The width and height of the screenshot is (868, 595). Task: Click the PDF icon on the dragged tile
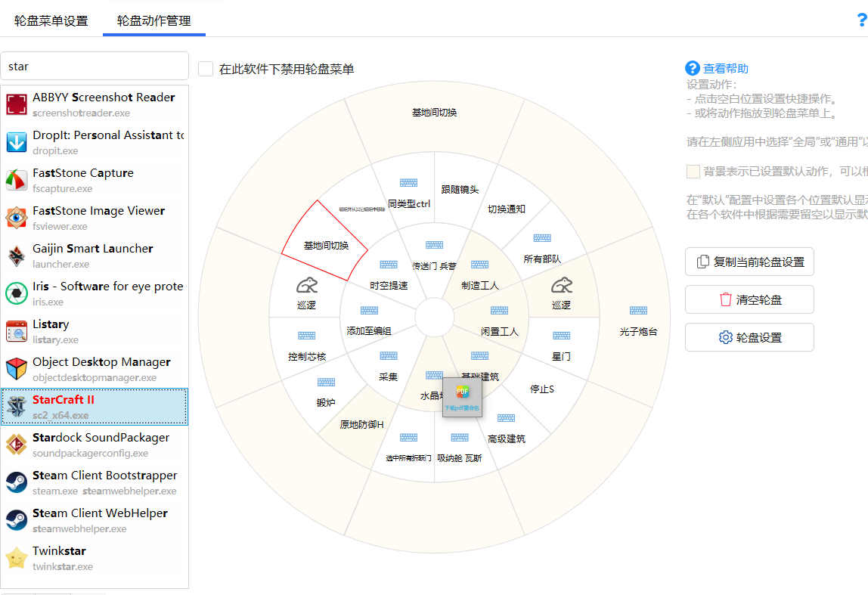462,392
